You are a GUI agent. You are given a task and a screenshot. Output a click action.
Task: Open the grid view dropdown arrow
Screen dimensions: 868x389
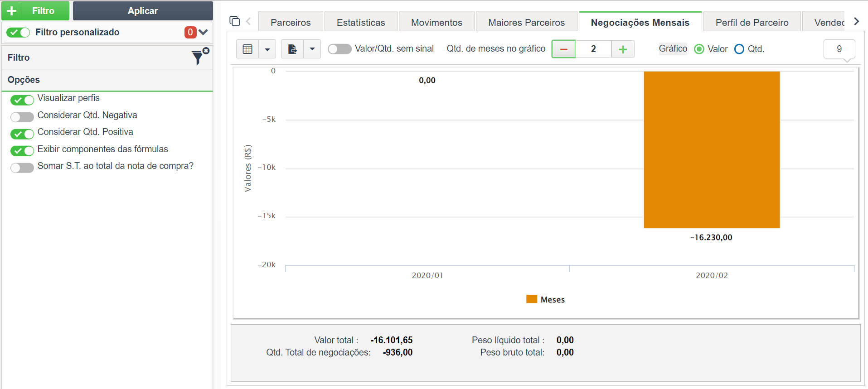point(267,49)
